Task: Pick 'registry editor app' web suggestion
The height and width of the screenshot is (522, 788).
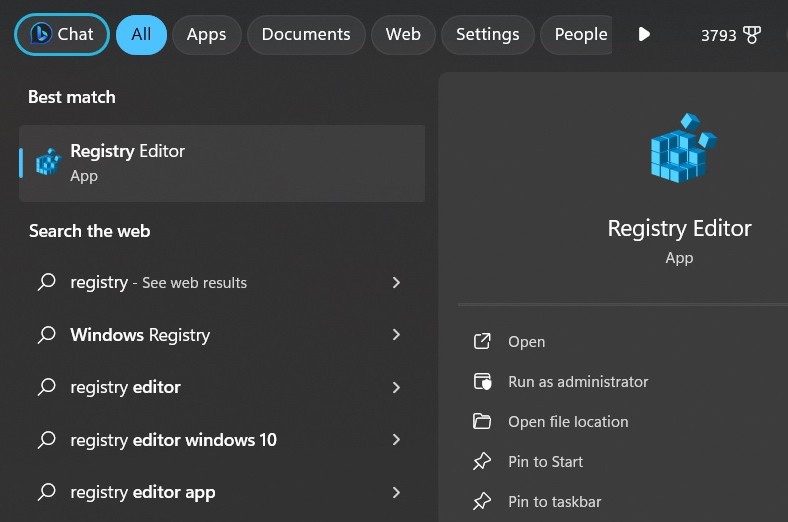Action: click(222, 492)
